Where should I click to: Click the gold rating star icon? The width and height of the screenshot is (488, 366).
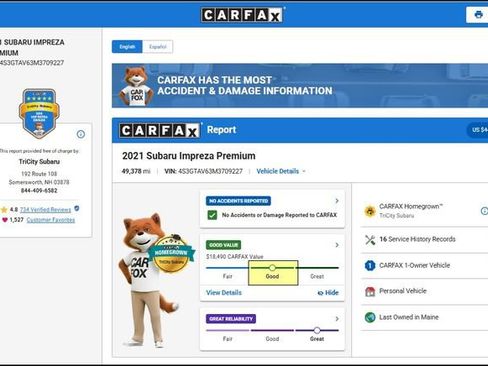coord(4,210)
